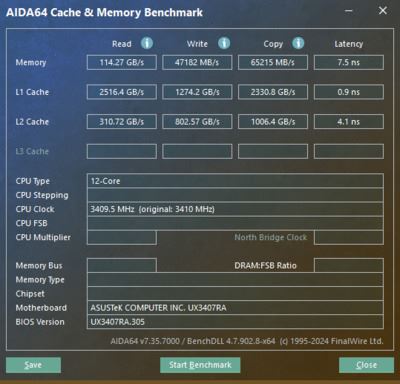Close window with title bar X

coord(383,11)
